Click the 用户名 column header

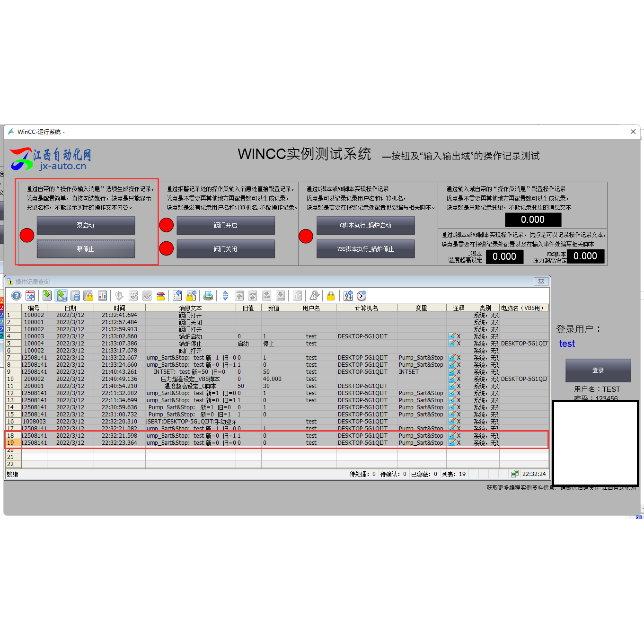point(311,308)
